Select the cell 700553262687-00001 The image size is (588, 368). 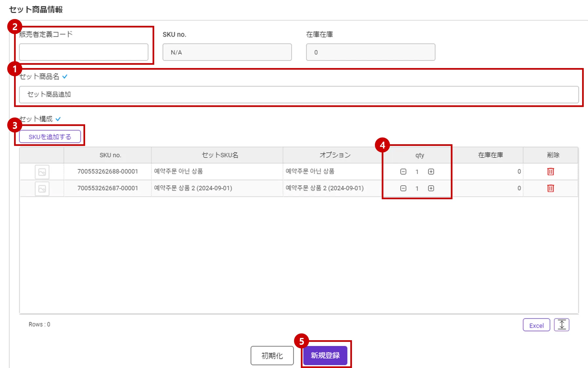pyautogui.click(x=108, y=188)
